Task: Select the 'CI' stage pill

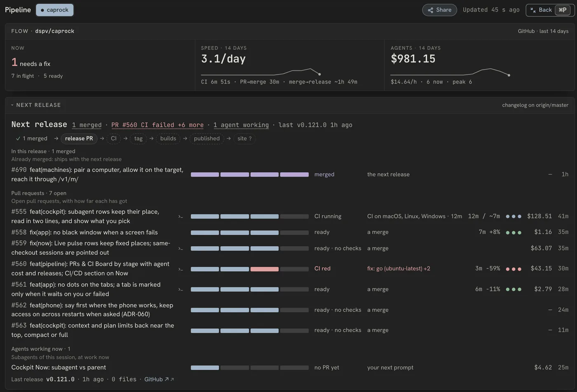Action: tap(114, 139)
